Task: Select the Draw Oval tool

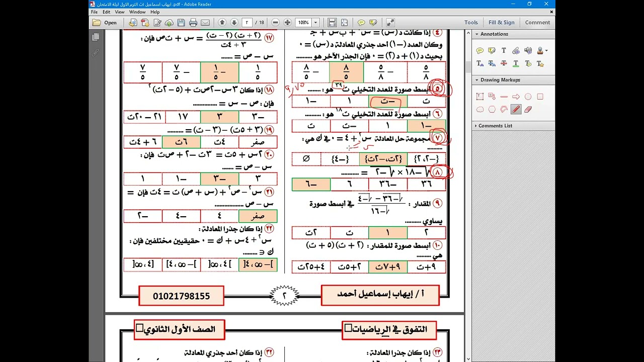Action: [x=528, y=97]
